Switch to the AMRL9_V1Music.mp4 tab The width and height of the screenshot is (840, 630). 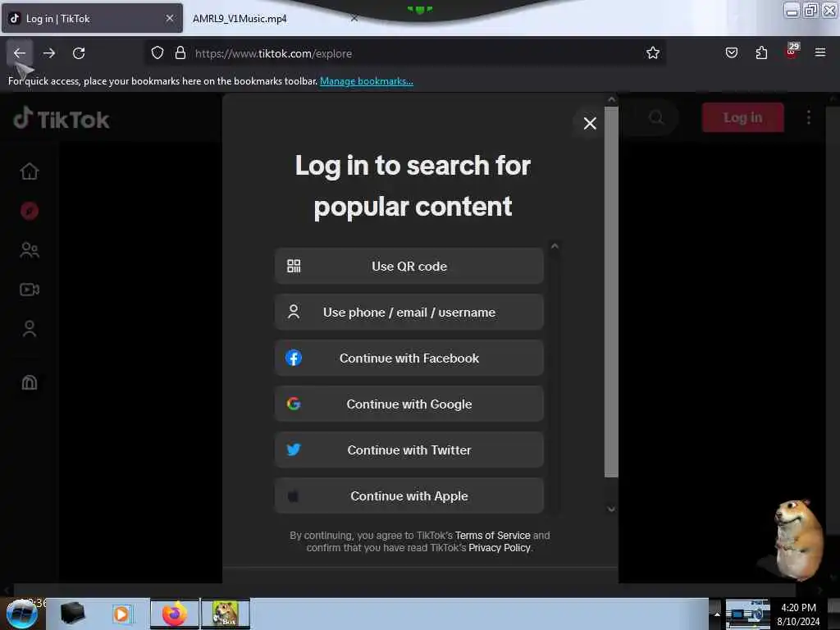273,18
